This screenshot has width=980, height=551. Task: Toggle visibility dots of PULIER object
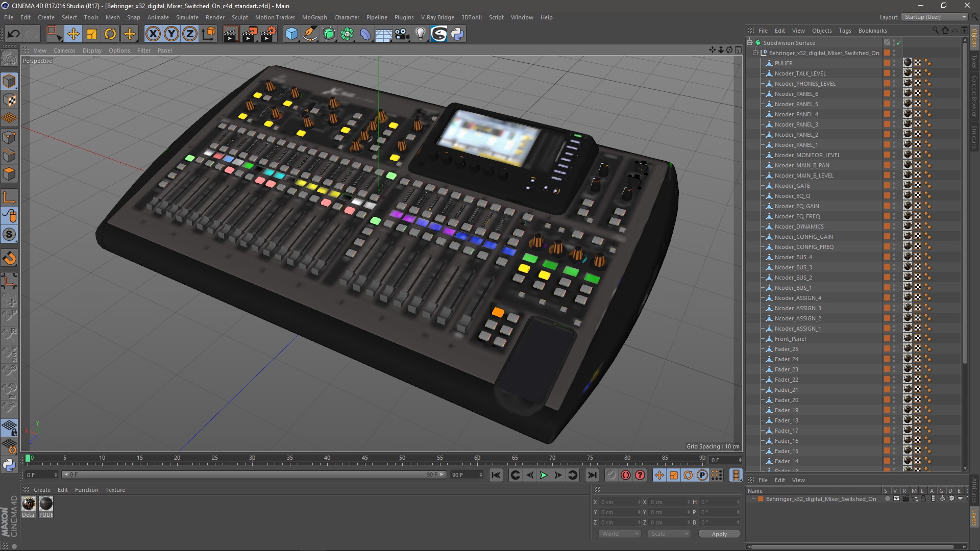tap(894, 63)
